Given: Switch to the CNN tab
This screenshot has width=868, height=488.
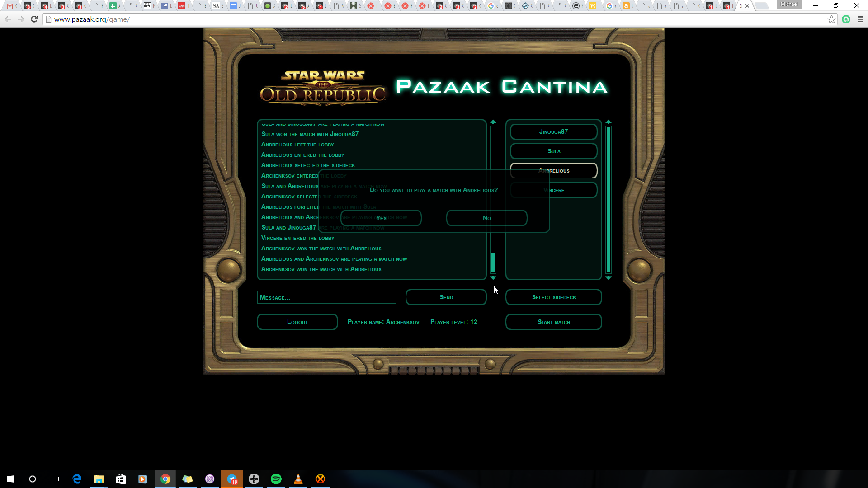Looking at the screenshot, I should click(183, 6).
